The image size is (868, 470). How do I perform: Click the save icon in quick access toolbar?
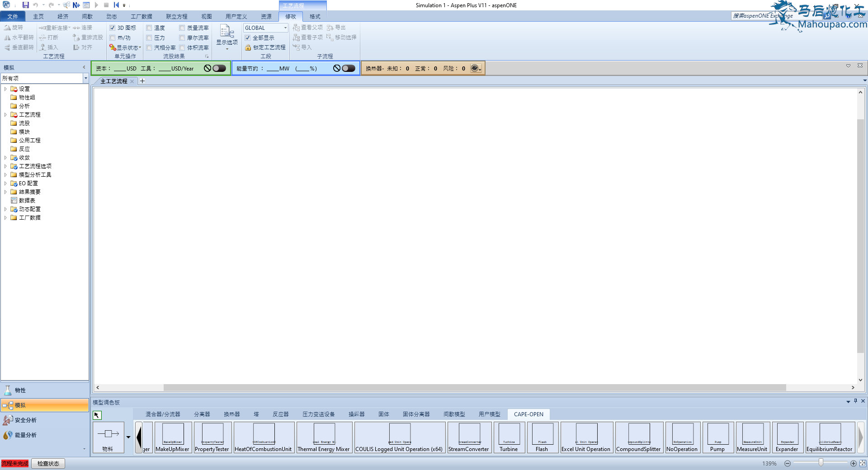coord(26,5)
